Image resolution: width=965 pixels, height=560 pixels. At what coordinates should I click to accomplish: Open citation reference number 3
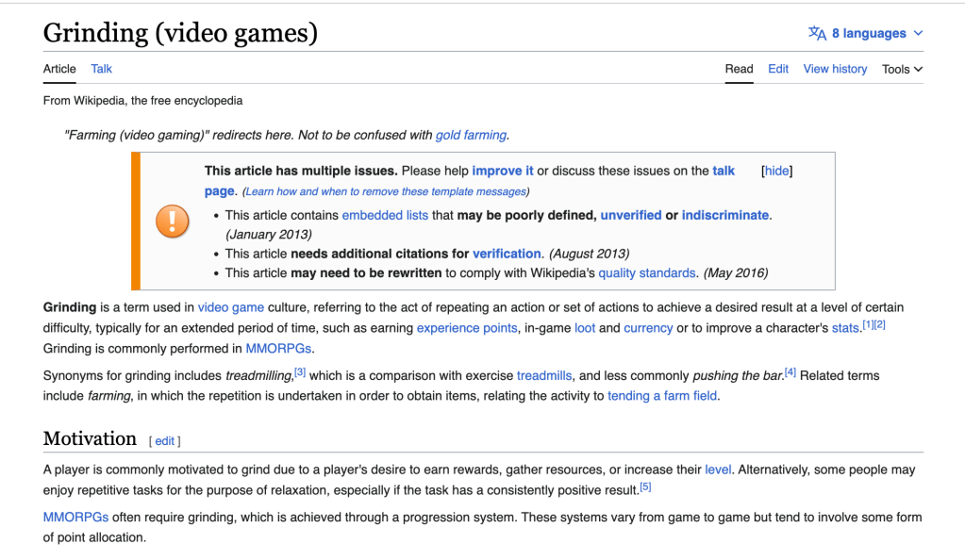point(300,372)
